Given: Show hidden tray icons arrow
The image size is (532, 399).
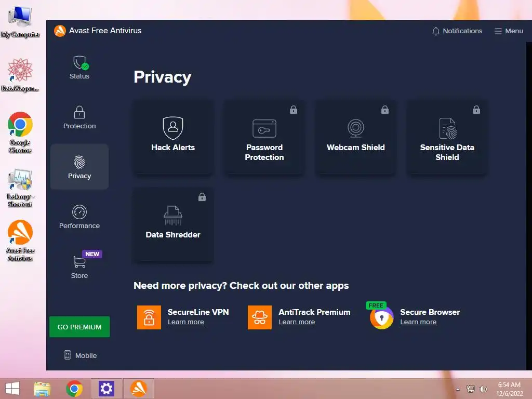Looking at the screenshot, I should (x=458, y=389).
